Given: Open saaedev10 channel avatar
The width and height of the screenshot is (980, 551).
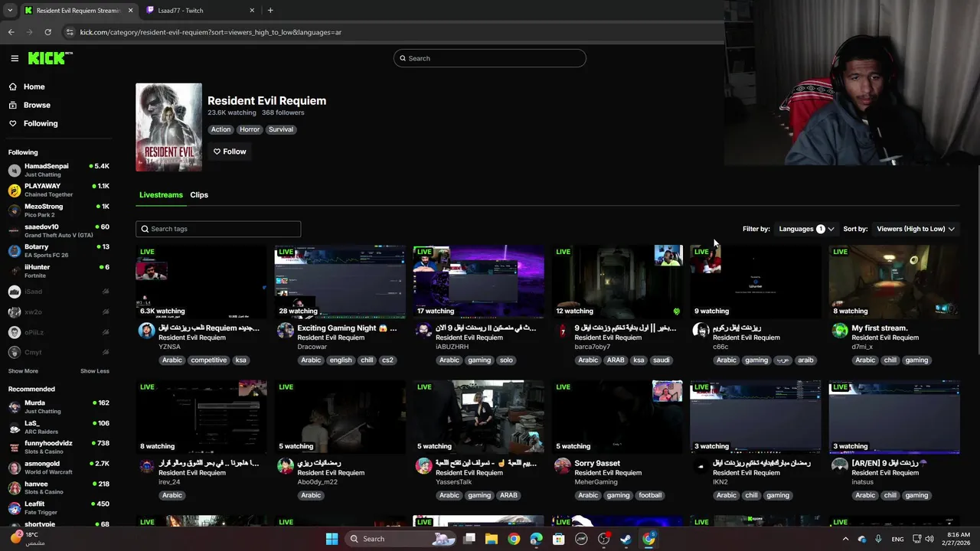Looking at the screenshot, I should click(15, 230).
